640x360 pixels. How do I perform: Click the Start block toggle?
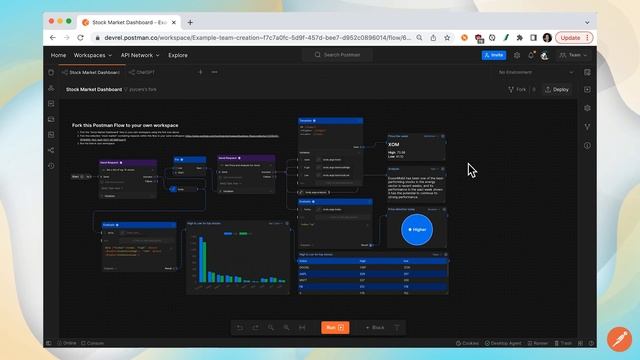click(x=82, y=177)
